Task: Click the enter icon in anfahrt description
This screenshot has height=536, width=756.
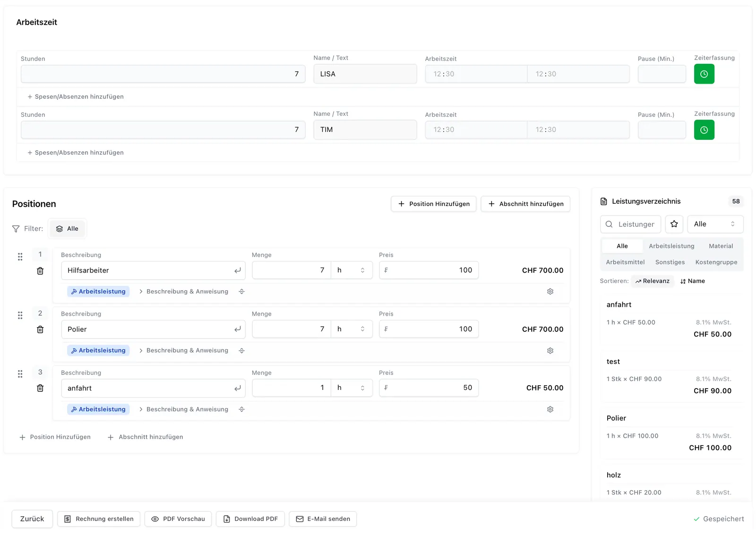Action: pyautogui.click(x=238, y=388)
